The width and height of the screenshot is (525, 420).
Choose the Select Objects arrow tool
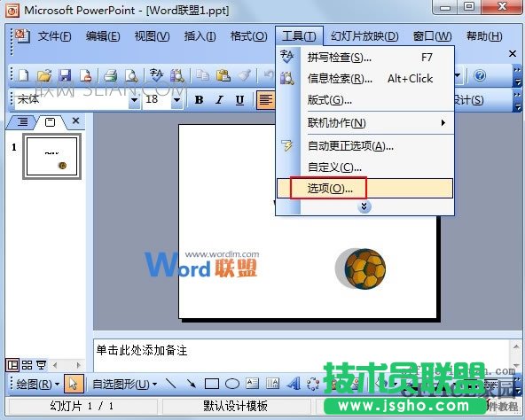click(74, 384)
